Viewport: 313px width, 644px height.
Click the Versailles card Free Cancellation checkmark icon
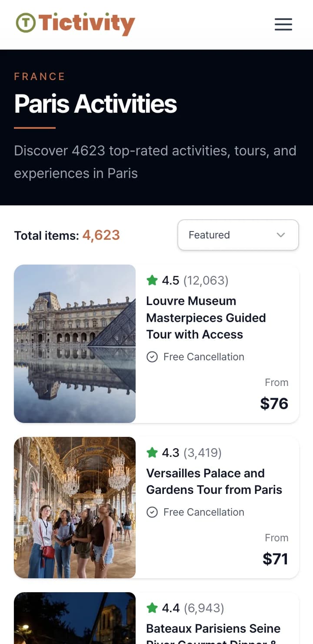pos(152,512)
